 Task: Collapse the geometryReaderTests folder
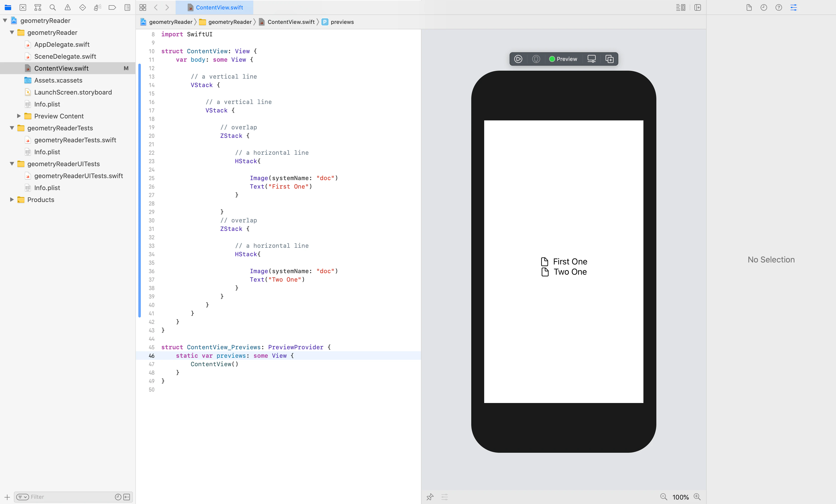pos(12,128)
